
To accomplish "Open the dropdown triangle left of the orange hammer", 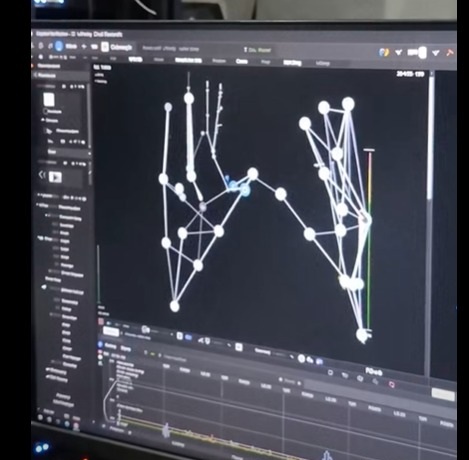I will (436, 53).
